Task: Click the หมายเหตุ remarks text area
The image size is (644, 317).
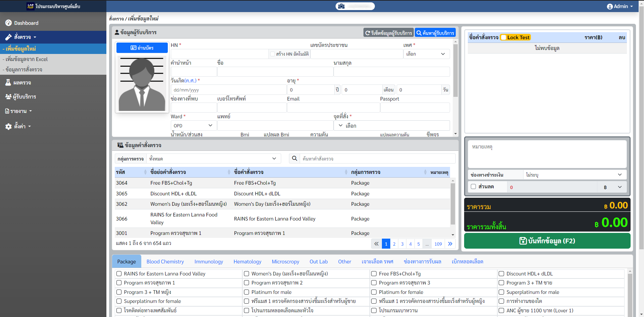Action: pyautogui.click(x=547, y=154)
